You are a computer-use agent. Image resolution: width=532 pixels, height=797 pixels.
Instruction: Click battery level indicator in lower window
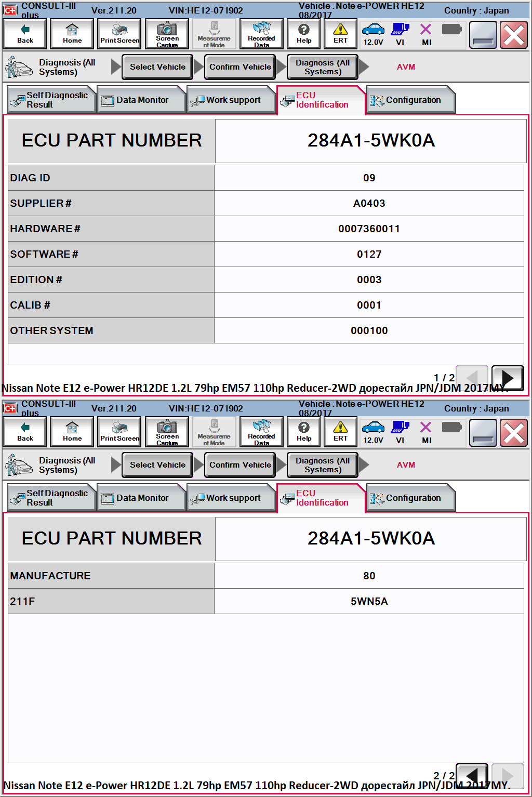(x=451, y=428)
